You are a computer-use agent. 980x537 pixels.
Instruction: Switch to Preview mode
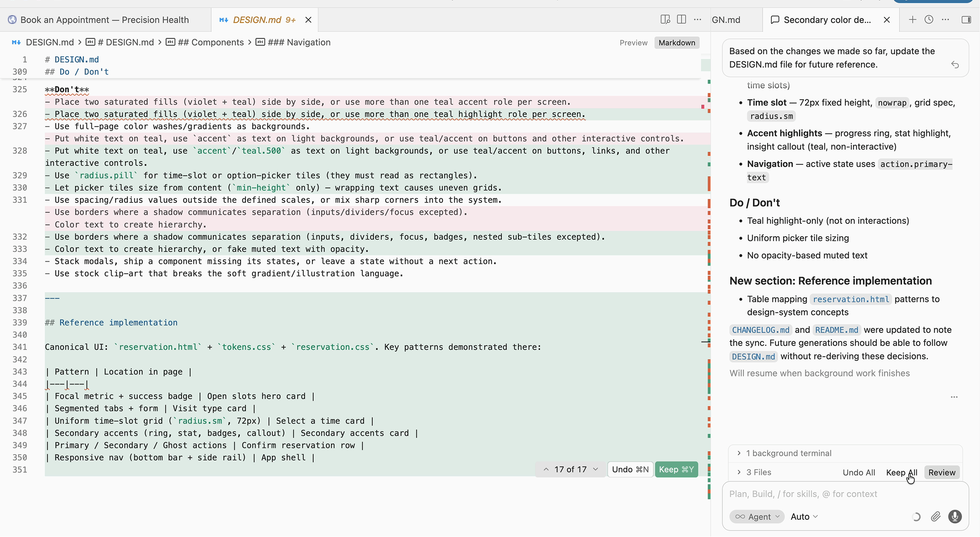[x=633, y=43]
